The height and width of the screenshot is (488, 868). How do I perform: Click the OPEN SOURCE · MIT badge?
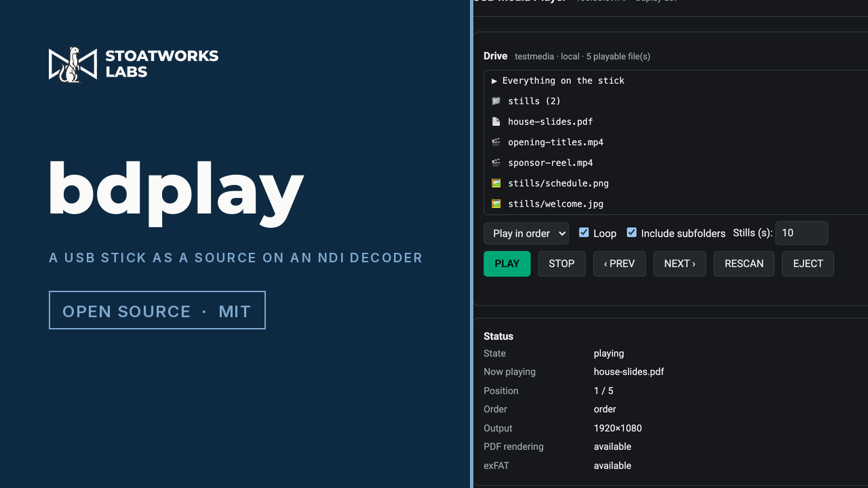coord(157,310)
